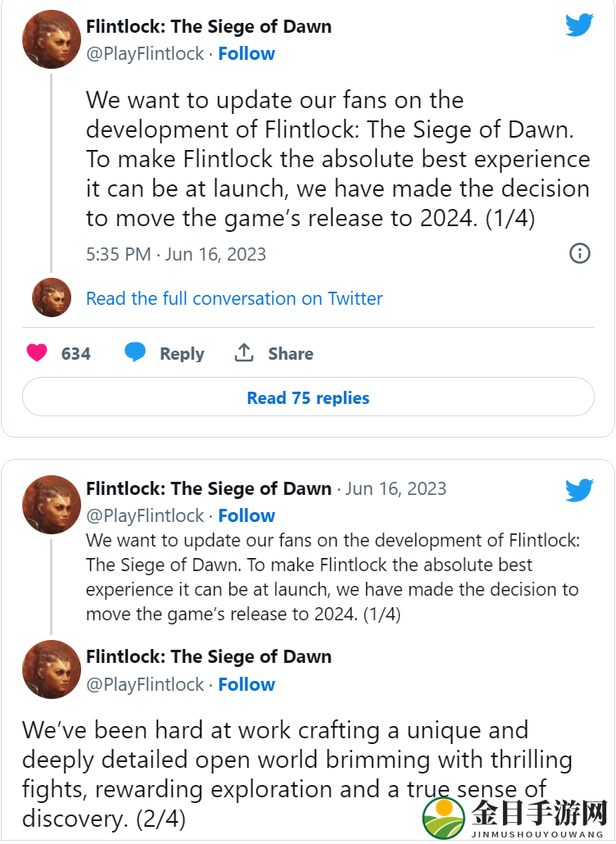Screen dimensions: 616x844
Task: Click avatar beside the 2/4 reply tweet
Action: 52,669
